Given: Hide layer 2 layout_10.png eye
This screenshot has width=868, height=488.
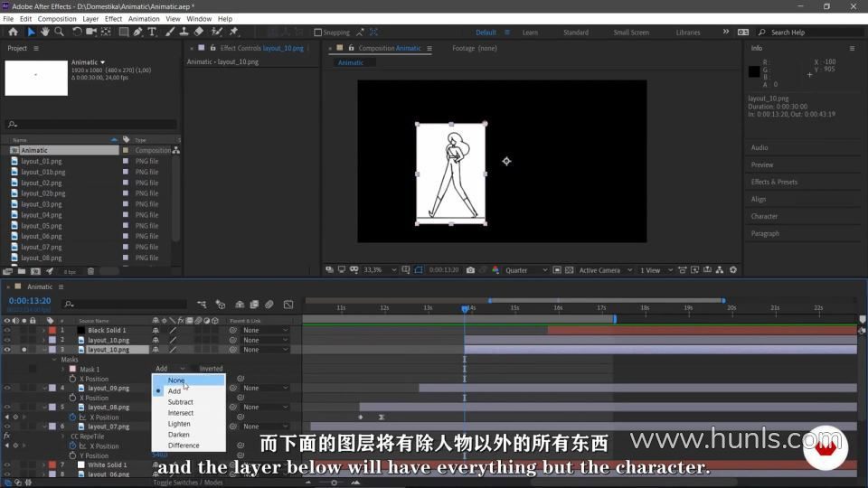Looking at the screenshot, I should coord(7,341).
